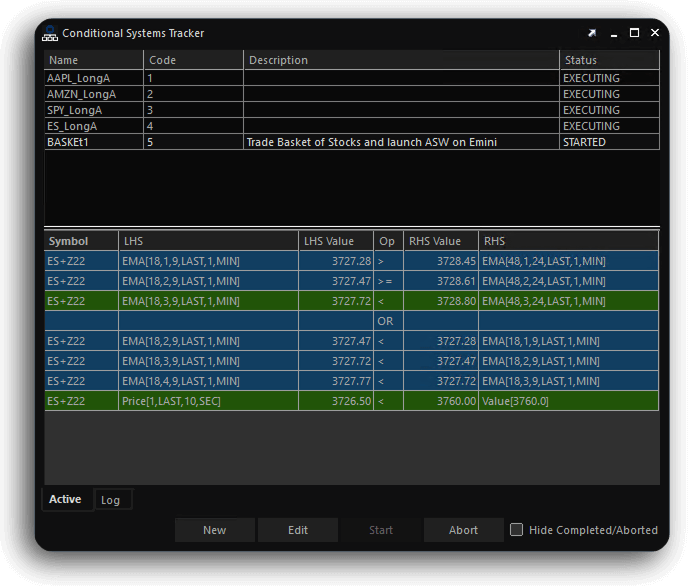Switch to the Log tab
The image size is (695, 586).
tap(111, 500)
